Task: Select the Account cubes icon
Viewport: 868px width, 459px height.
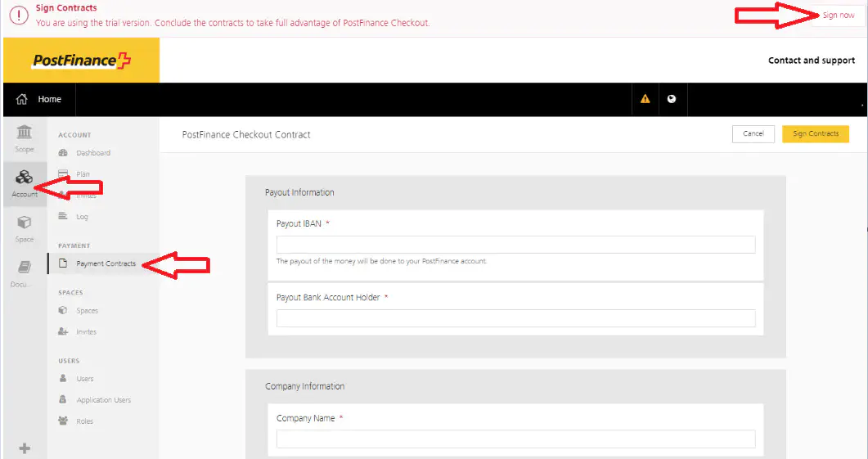Action: point(25,182)
